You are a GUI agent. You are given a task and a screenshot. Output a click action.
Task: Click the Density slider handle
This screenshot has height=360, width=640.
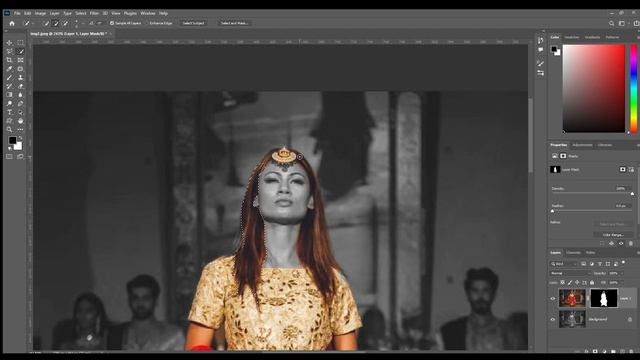tap(632, 194)
